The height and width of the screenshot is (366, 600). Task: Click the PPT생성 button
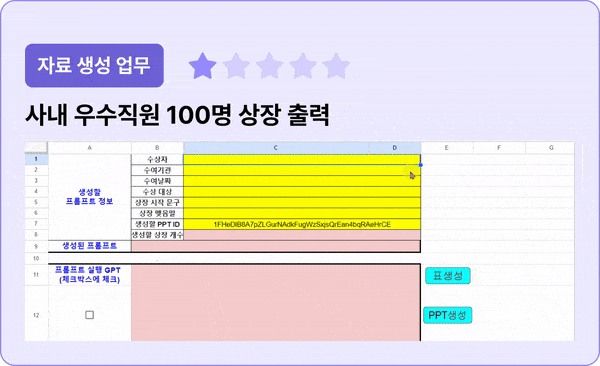coord(447,315)
